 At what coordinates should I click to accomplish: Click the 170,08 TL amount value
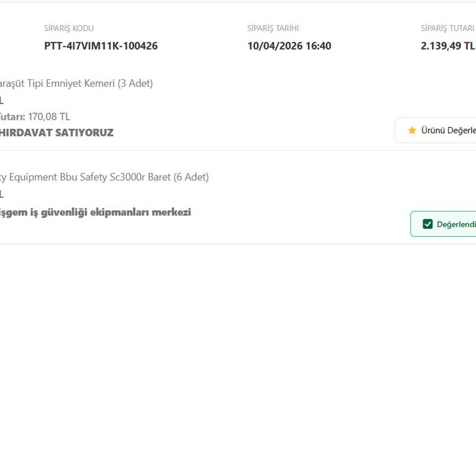(x=49, y=117)
